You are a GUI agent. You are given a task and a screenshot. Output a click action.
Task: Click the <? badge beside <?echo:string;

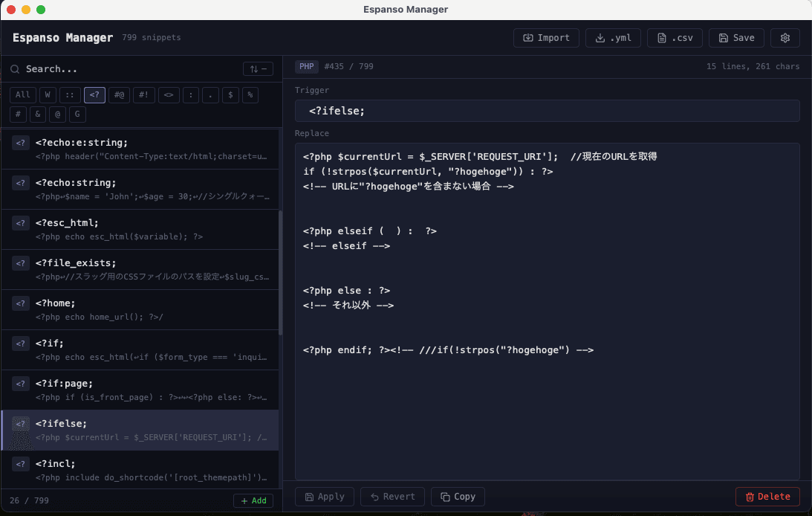[21, 183]
